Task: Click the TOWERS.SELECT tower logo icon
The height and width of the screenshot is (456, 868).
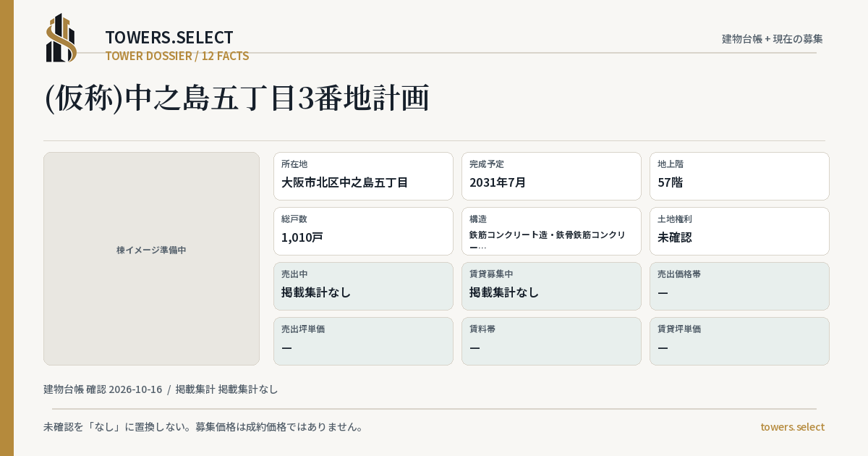Action: pyautogui.click(x=61, y=38)
